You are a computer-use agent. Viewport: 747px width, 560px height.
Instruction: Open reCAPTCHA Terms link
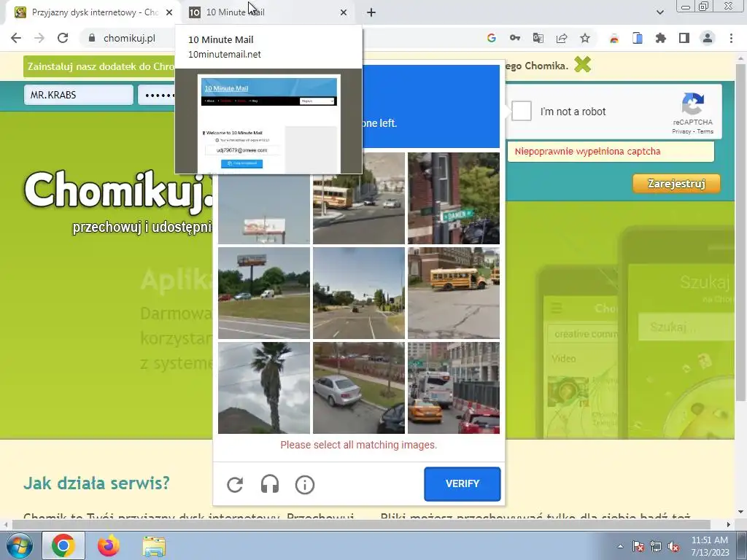[x=705, y=131]
